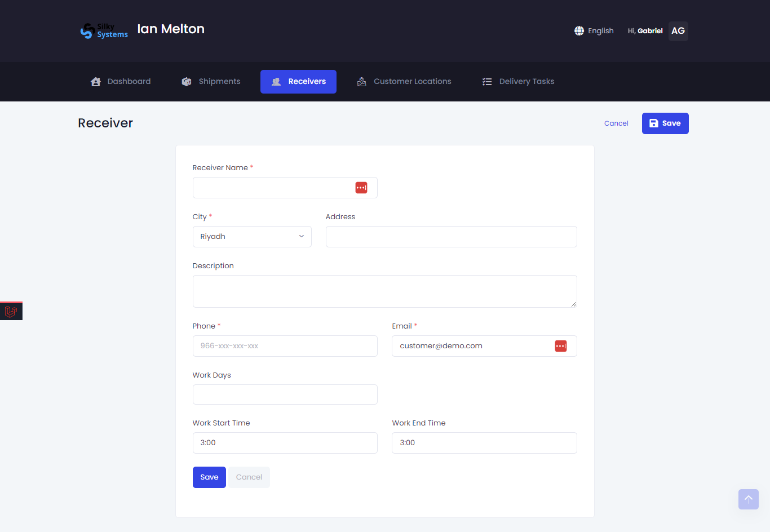This screenshot has width=770, height=532.
Task: Switch to the Dashboard tab
Action: [120, 81]
